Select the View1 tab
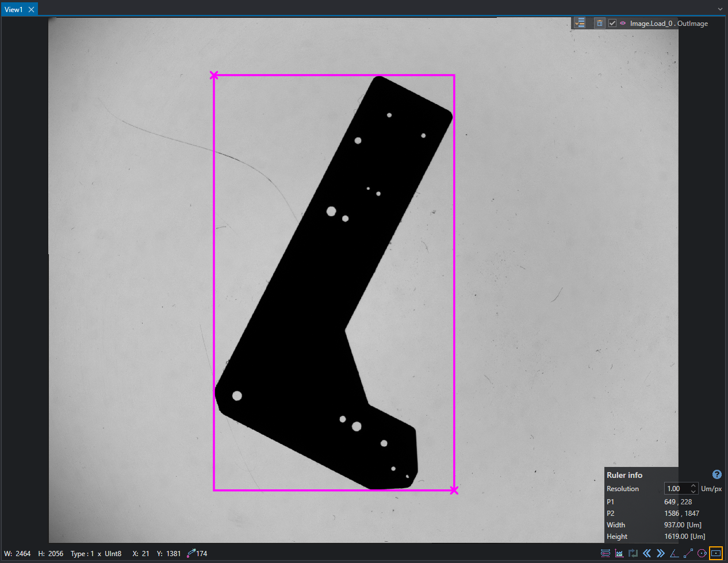This screenshot has height=563, width=728. tap(14, 9)
